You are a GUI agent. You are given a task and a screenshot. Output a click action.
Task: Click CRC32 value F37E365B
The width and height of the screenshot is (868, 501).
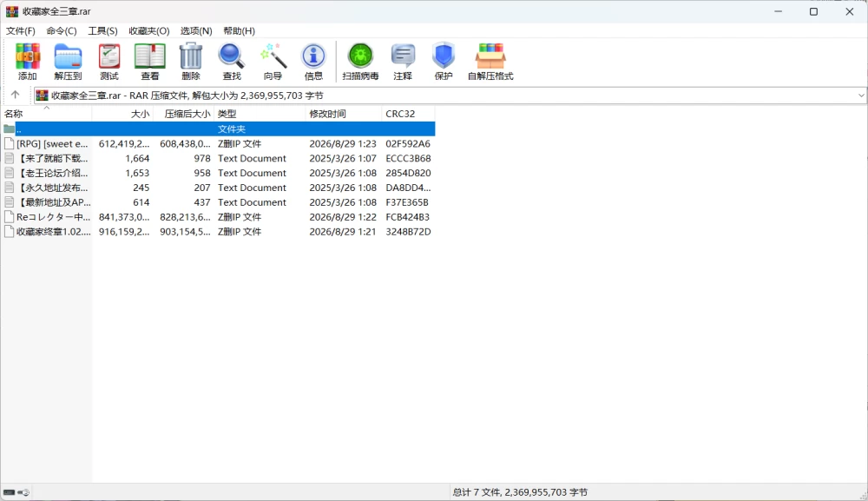click(x=407, y=202)
